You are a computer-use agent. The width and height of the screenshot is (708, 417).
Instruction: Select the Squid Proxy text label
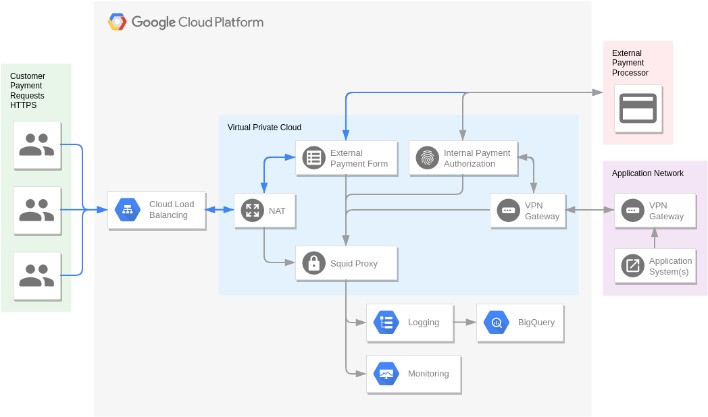click(354, 264)
